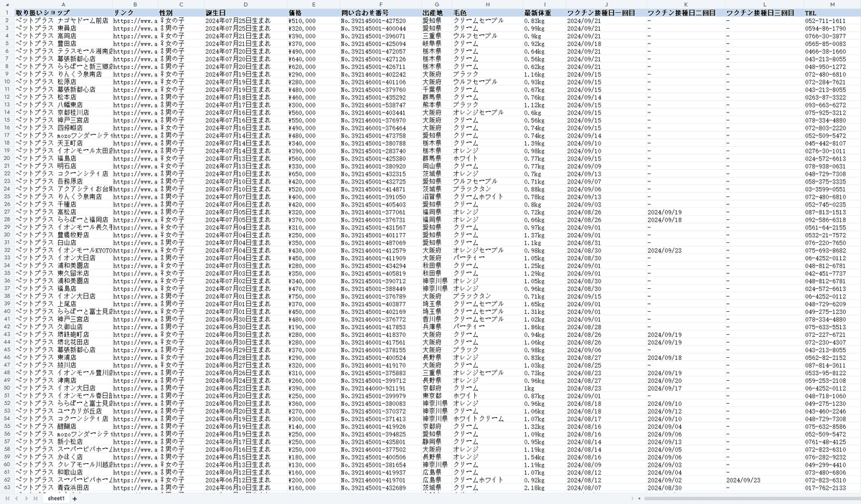Select birthplace cell 岐阜県

(x=437, y=44)
